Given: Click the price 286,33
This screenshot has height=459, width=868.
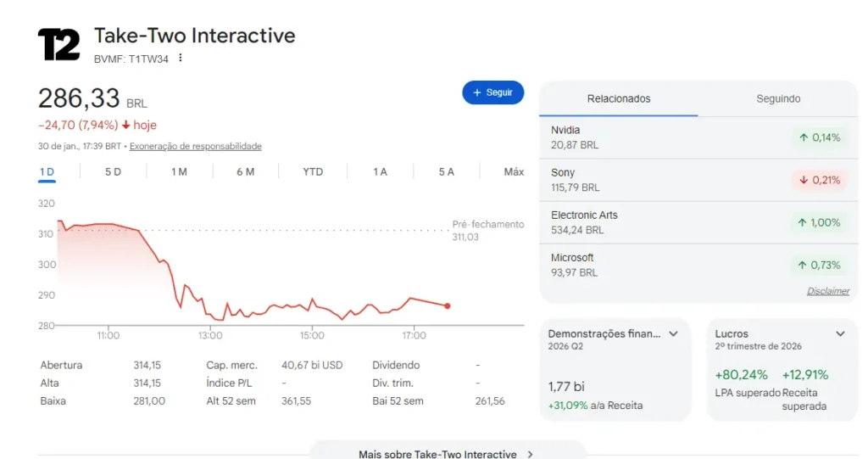Looking at the screenshot, I should 79,98.
